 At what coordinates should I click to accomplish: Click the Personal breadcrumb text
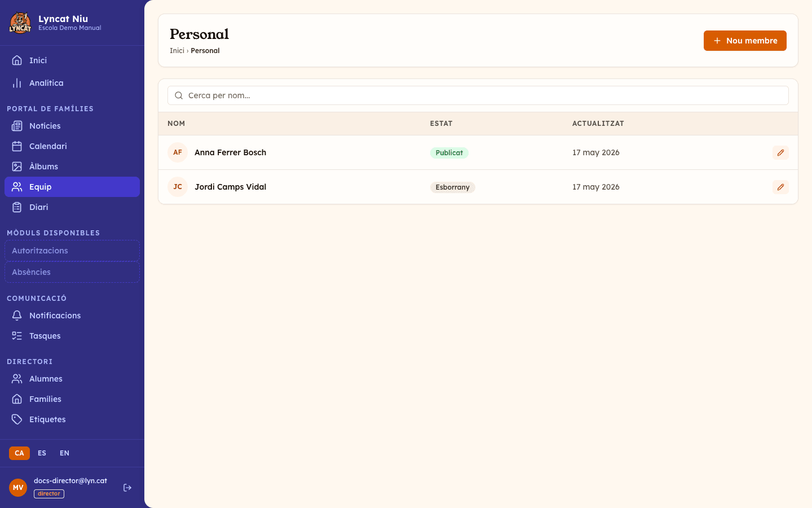coord(205,51)
